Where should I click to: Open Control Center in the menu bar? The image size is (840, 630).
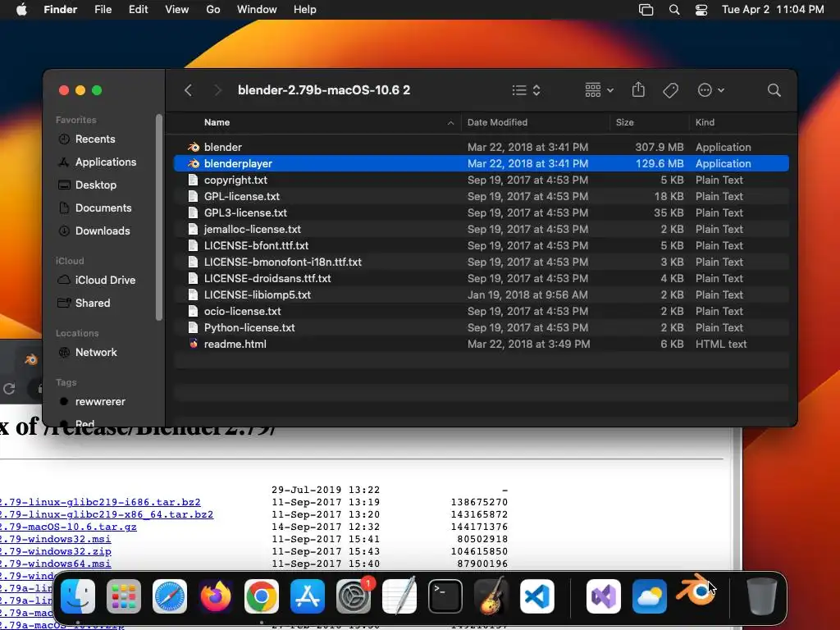(x=701, y=10)
